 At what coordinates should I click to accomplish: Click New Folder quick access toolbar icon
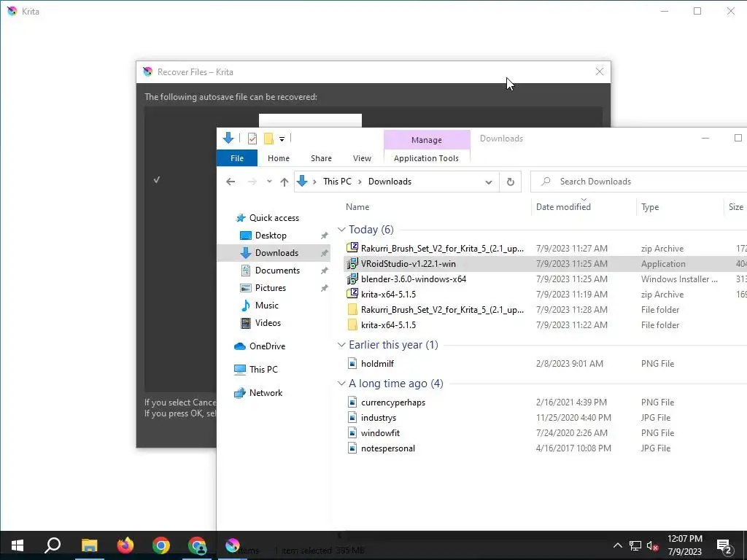click(x=268, y=139)
